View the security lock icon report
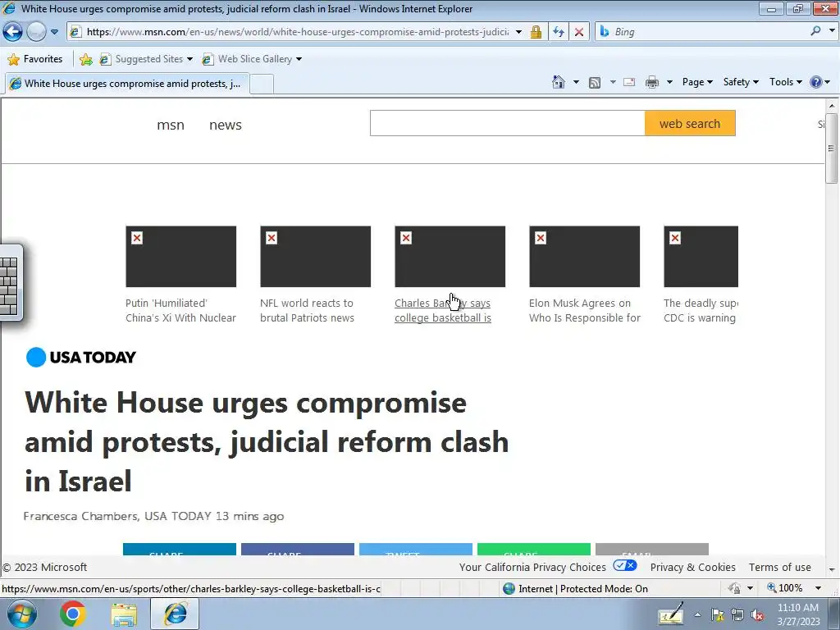This screenshot has height=630, width=840. [x=536, y=32]
